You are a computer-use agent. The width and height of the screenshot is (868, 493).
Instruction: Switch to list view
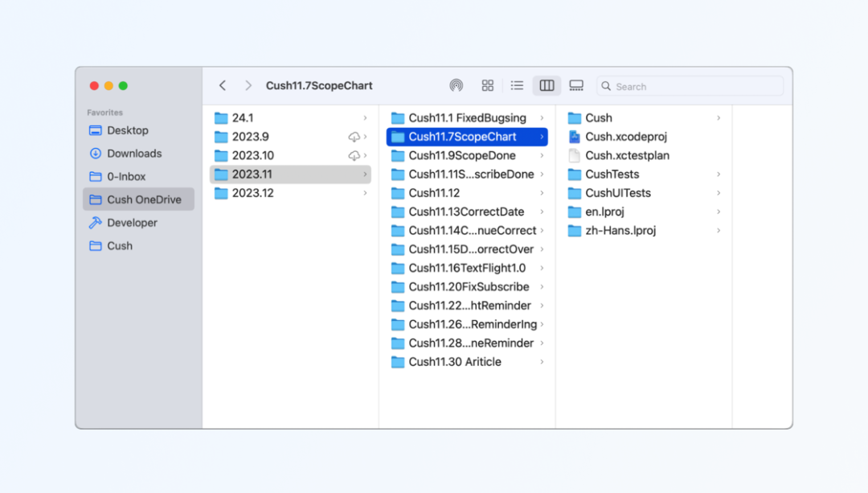[x=517, y=86]
